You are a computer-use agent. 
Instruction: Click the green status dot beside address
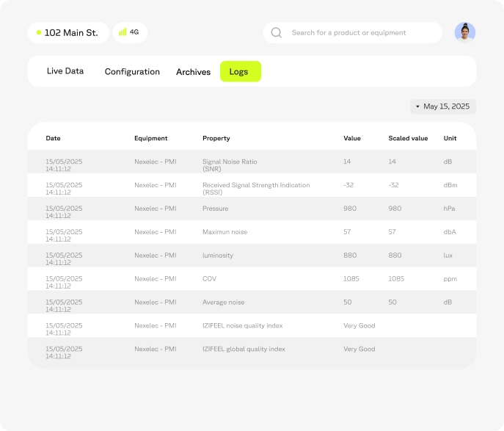(x=39, y=32)
